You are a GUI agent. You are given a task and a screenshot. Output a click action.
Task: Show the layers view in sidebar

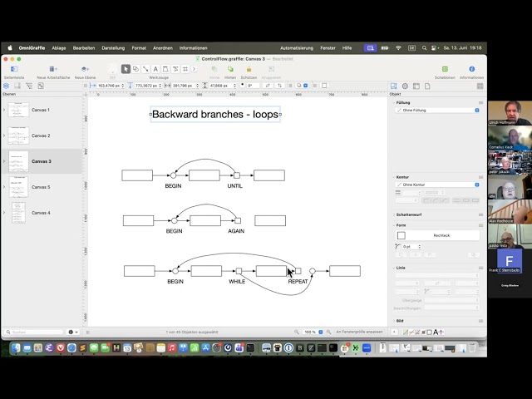click(6, 86)
